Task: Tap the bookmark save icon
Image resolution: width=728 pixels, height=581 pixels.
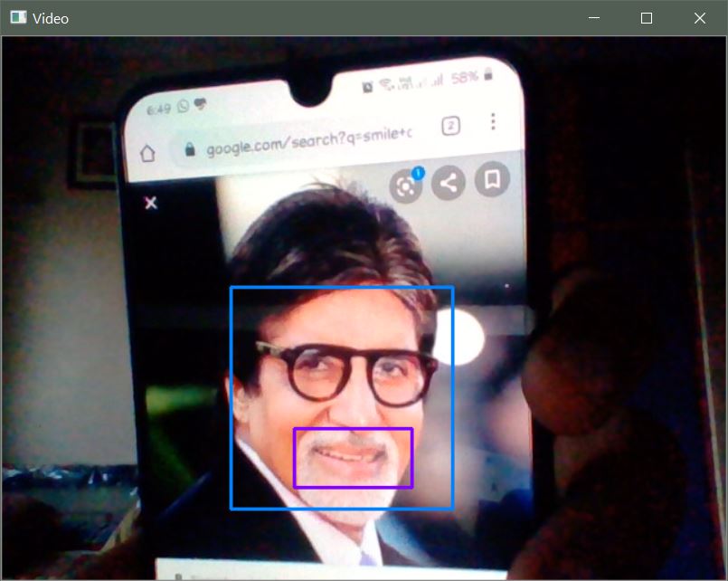Action: click(x=492, y=179)
